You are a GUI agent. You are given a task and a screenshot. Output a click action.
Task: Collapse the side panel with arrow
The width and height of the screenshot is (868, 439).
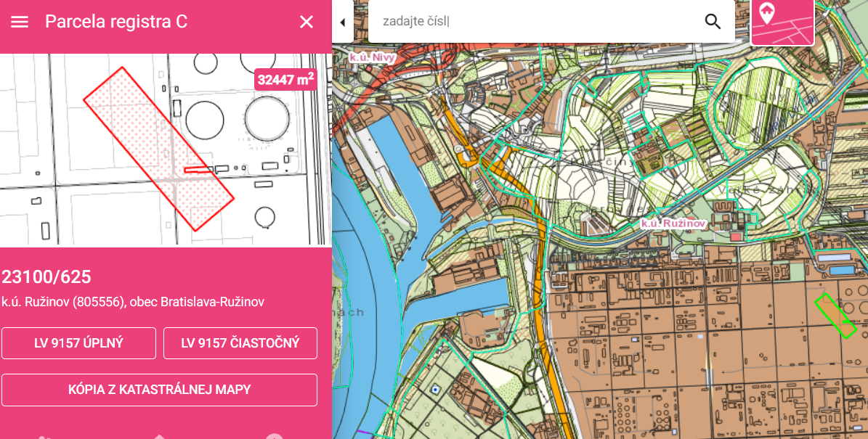click(343, 22)
